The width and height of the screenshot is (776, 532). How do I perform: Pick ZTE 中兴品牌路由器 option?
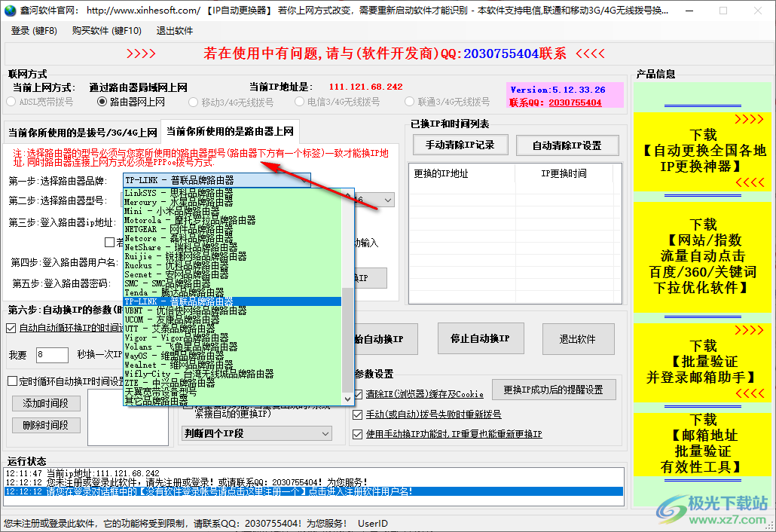pyautogui.click(x=232, y=383)
